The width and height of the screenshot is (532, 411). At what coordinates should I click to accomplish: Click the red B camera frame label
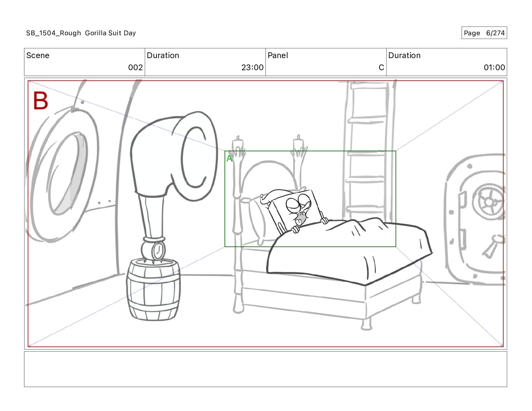pos(41,101)
